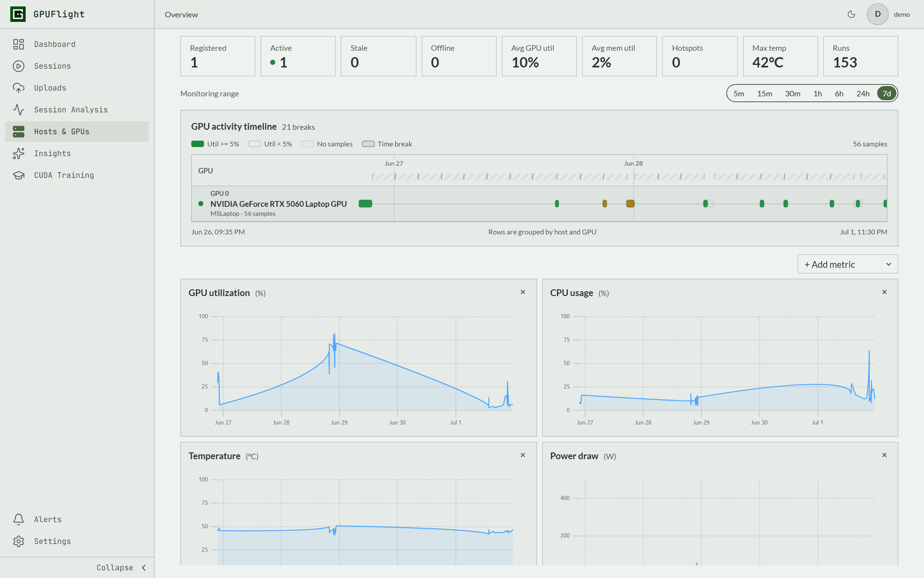Screen dimensions: 924x578
Task: Click the Stale stat card
Action: pos(378,56)
